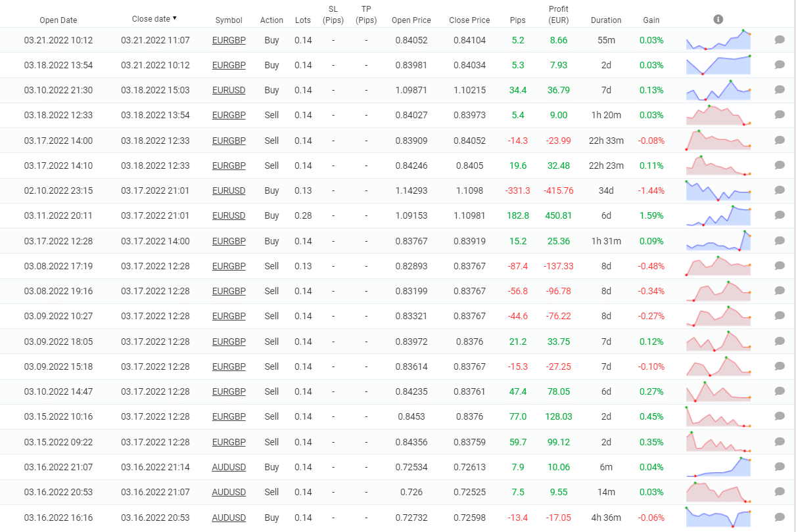Open comments on the 128.03 profit sell trade
Image resolution: width=796 pixels, height=532 pixels.
pyautogui.click(x=780, y=416)
